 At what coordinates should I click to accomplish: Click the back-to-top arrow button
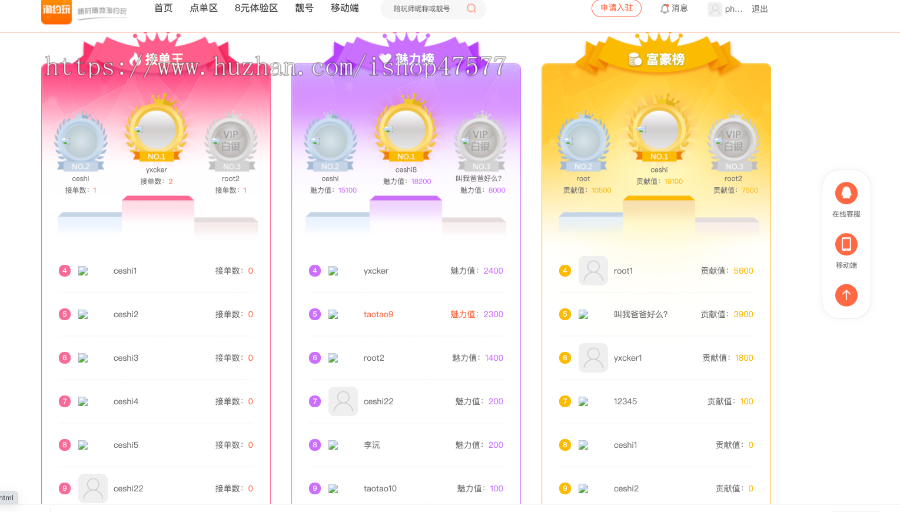click(846, 295)
